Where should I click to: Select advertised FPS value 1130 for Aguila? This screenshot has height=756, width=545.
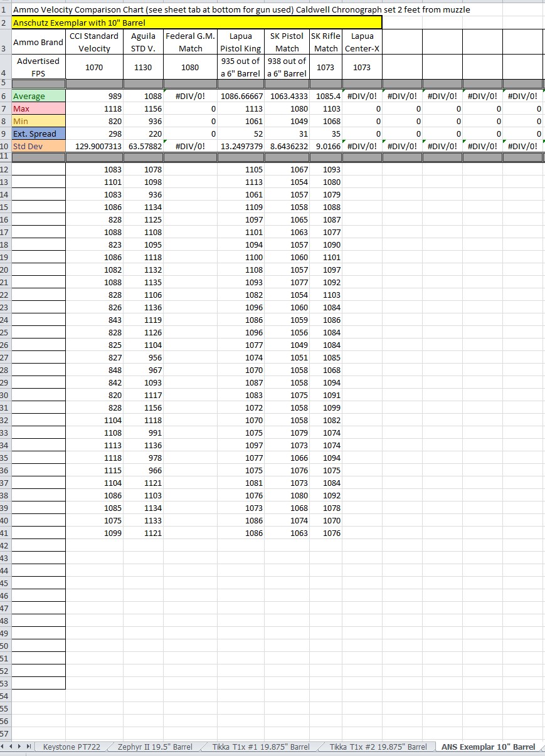coord(143,67)
